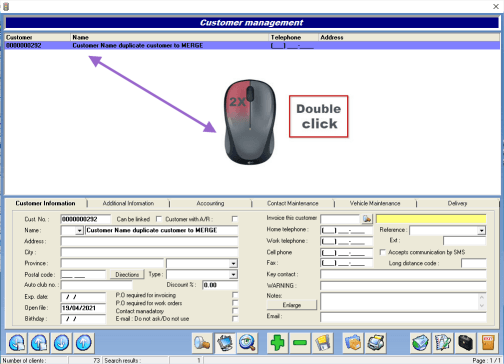Click the Enlarge notes button
Viewport: 504px width, 364px height.
click(292, 305)
